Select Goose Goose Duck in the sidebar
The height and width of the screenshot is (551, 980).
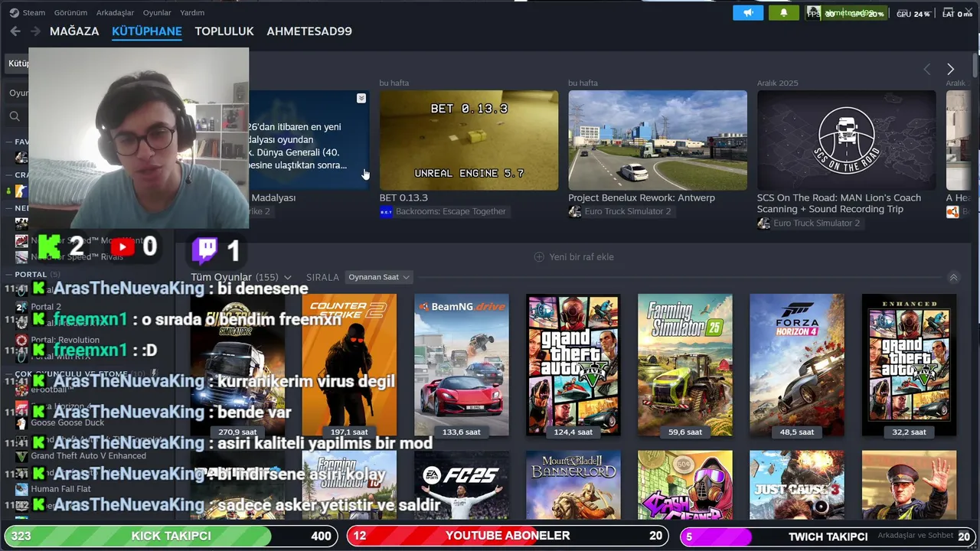[67, 422]
